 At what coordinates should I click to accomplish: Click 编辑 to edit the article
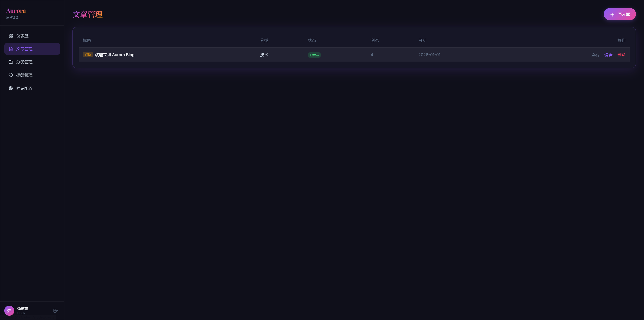tap(608, 55)
